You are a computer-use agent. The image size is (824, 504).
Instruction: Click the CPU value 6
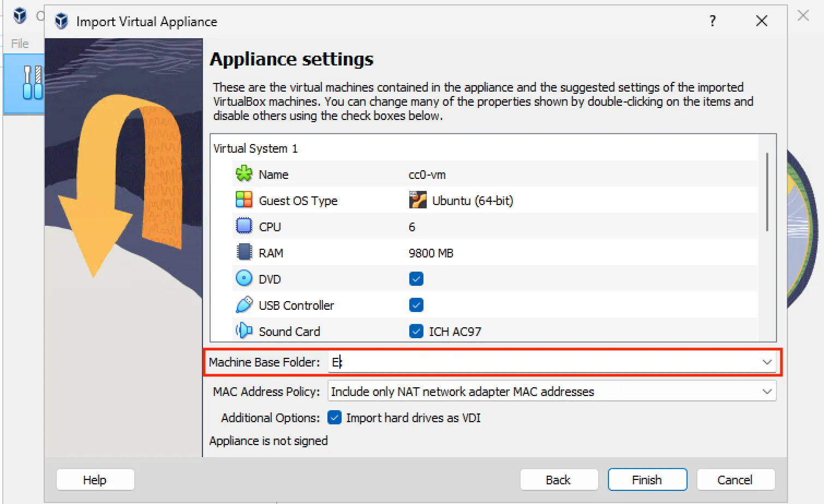412,227
